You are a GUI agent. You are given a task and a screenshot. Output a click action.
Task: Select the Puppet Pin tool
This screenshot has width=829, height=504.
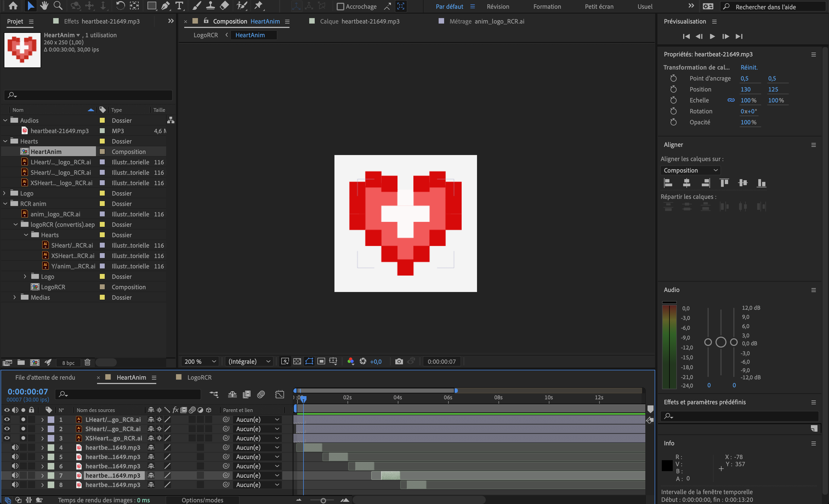pos(258,6)
